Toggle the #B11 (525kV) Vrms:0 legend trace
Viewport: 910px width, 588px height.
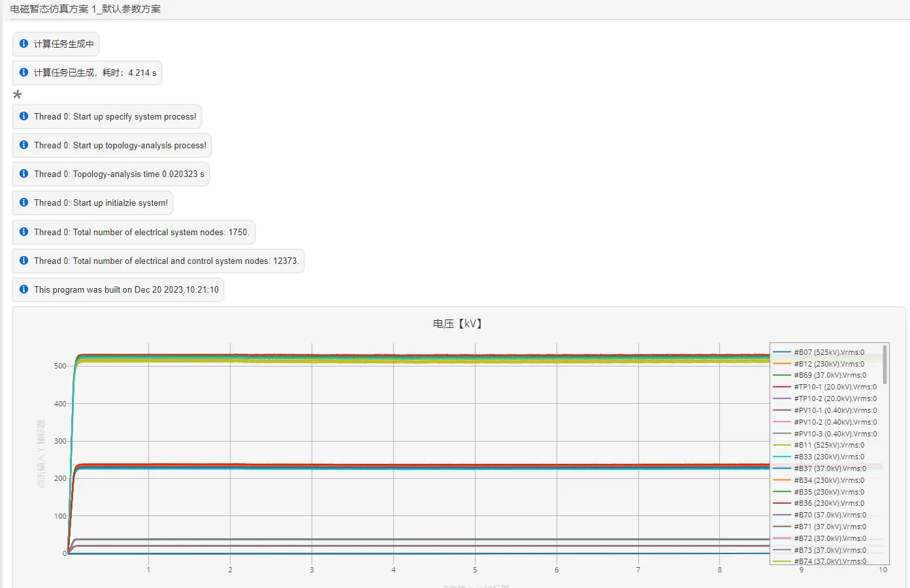[819, 445]
